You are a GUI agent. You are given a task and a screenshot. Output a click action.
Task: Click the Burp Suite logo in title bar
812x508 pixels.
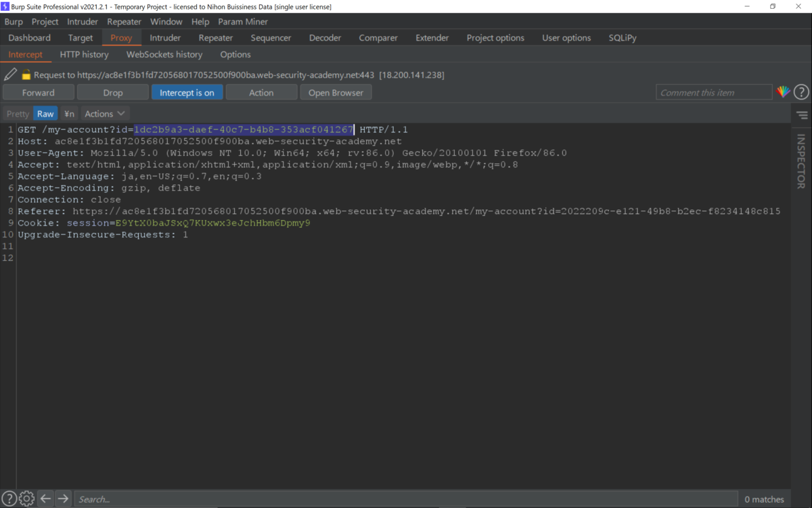(x=5, y=6)
